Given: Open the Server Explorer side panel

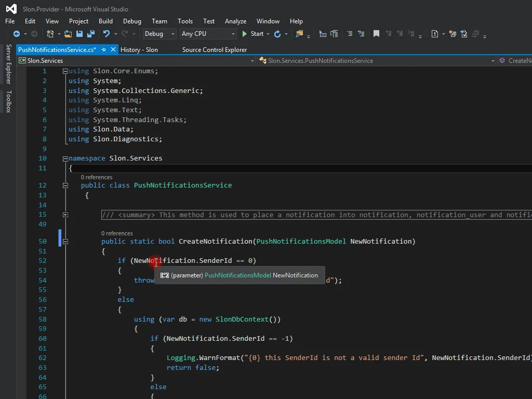Looking at the screenshot, I should (x=8, y=64).
